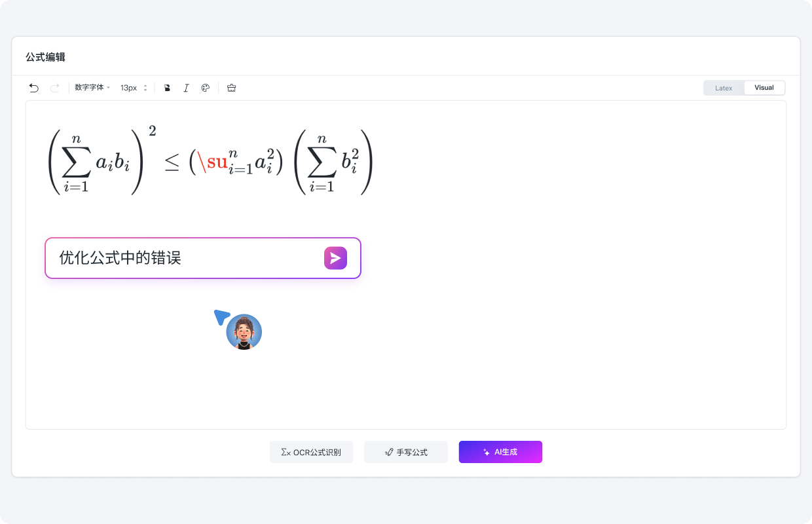Viewport: 812px width, 524px height.
Task: Click the AI生成 button
Action: 500,451
